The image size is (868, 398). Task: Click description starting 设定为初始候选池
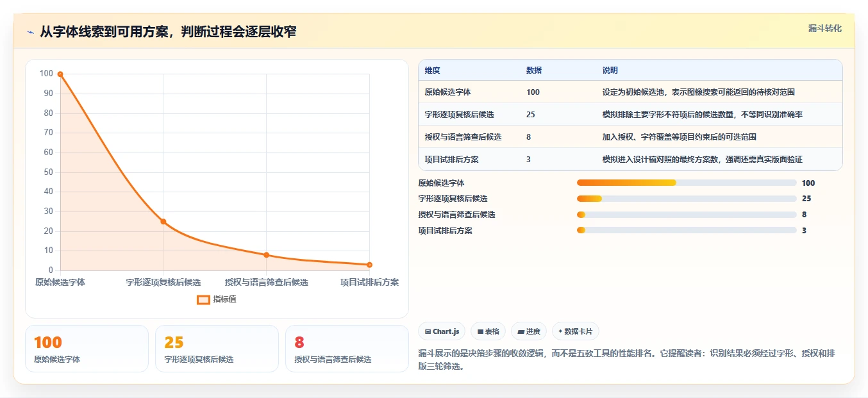[699, 92]
